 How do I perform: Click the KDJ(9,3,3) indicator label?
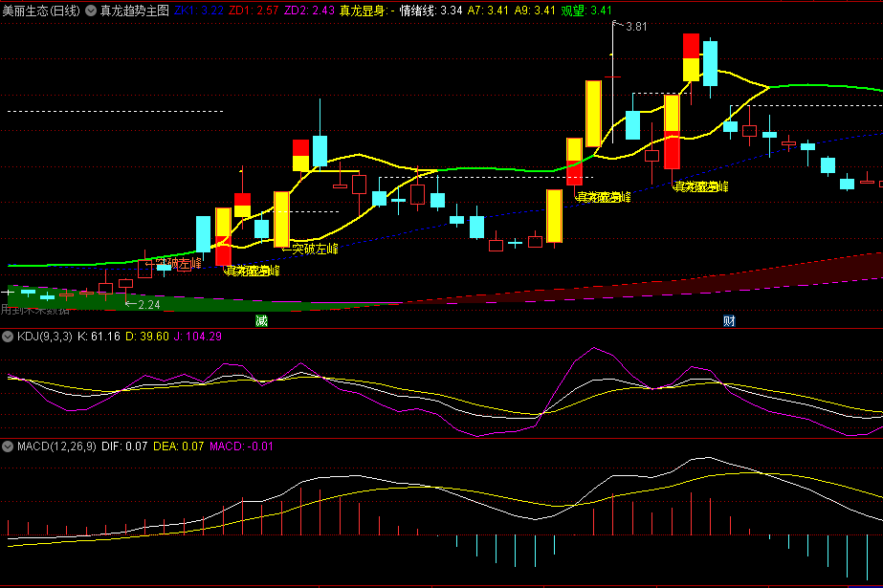(x=45, y=337)
